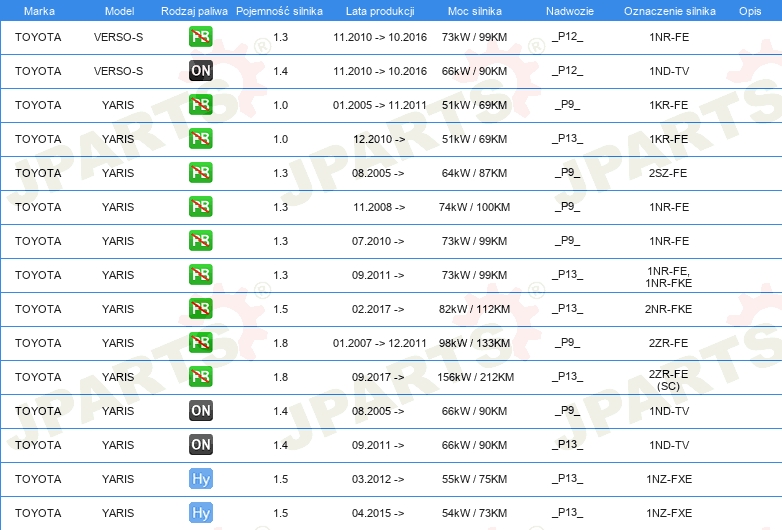
Task: Click petrol icon for Yaris 2SZ-FE row
Action: click(x=200, y=172)
